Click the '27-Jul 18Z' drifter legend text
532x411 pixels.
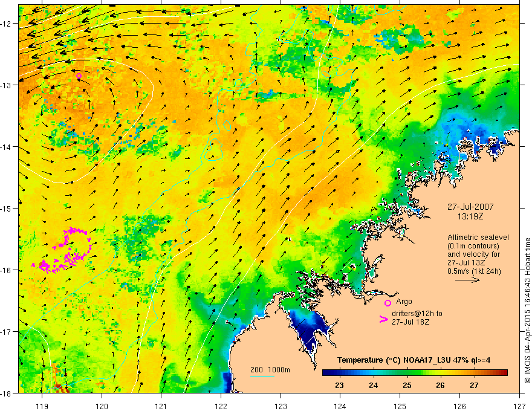(x=410, y=322)
